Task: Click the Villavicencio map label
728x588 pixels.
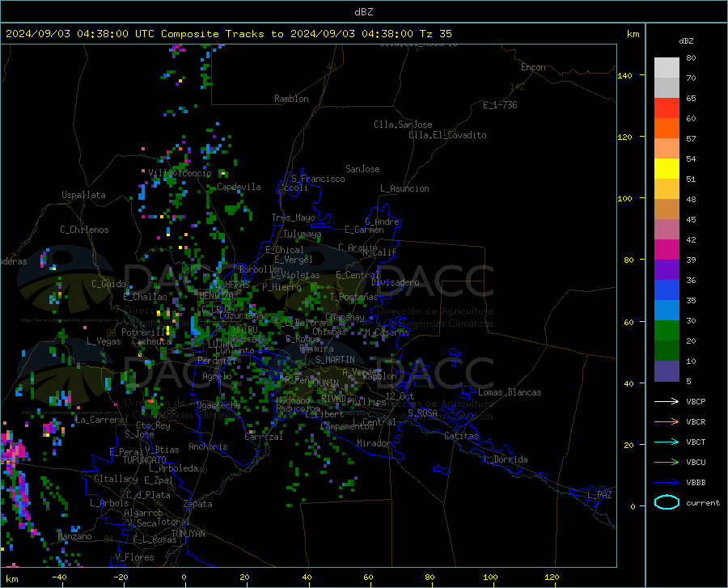Action: pyautogui.click(x=180, y=173)
